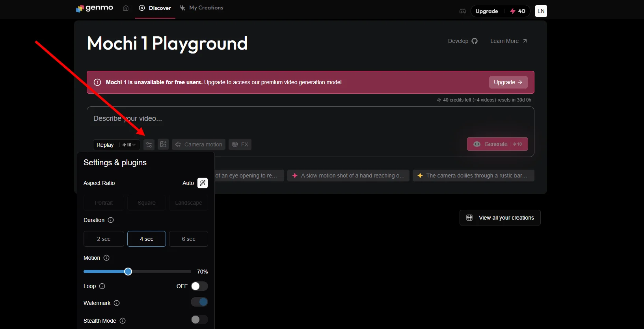Show the Stealth Mode info icon
The width and height of the screenshot is (644, 329).
[x=123, y=321]
